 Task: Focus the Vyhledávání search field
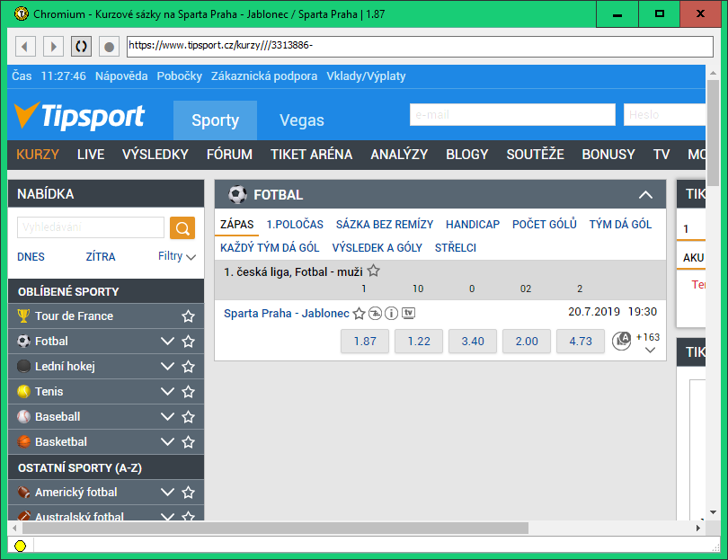[91, 227]
